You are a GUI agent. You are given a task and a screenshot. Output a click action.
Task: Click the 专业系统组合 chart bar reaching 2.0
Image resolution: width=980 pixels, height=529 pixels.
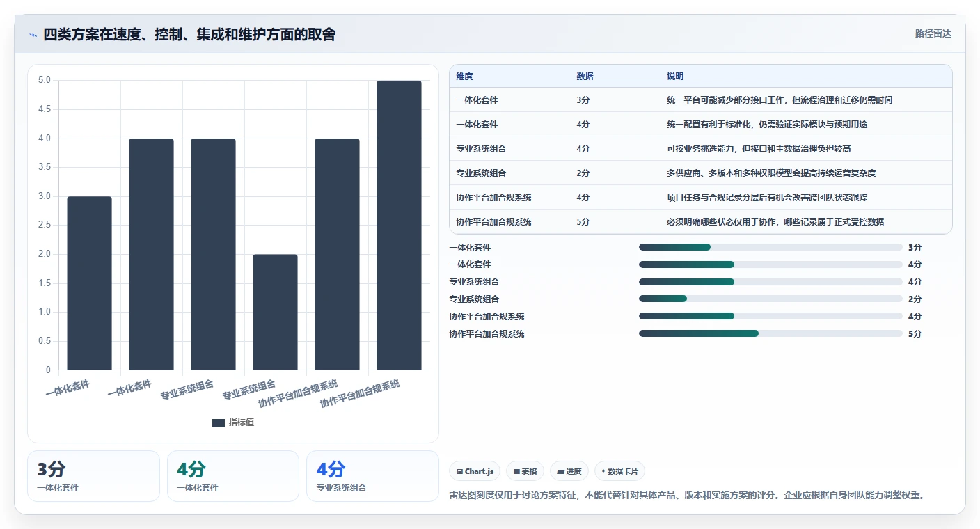[x=275, y=313]
